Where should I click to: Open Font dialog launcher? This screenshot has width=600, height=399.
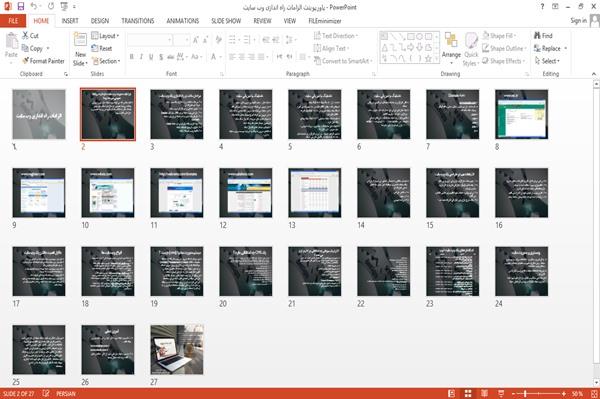click(x=222, y=74)
